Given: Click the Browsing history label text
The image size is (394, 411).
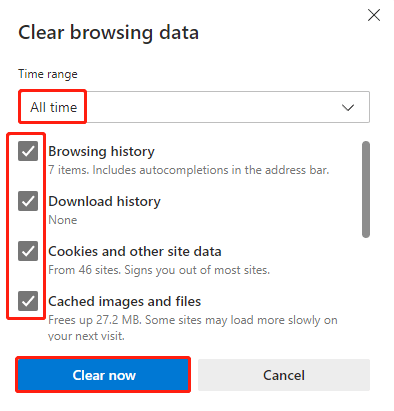Looking at the screenshot, I should tap(101, 151).
